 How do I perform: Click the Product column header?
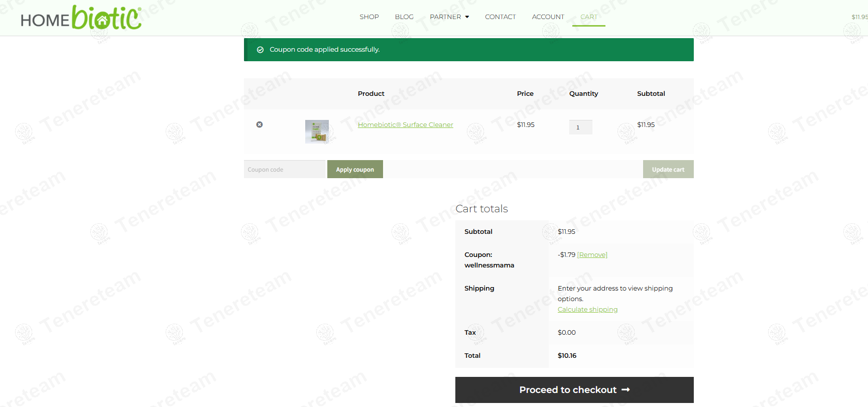click(371, 93)
